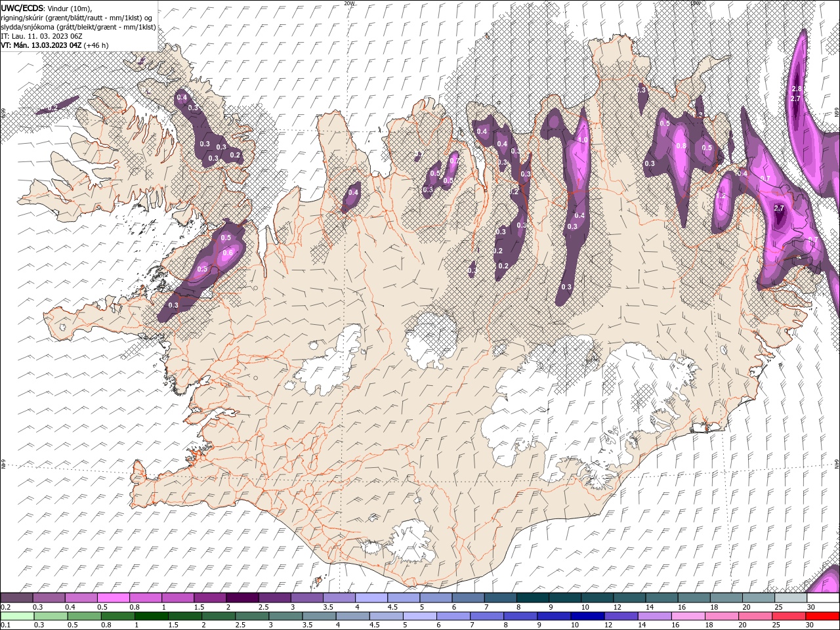Click the upper legend swatch between 0.5 and 0.8
The height and width of the screenshot is (630, 840).
(113, 598)
